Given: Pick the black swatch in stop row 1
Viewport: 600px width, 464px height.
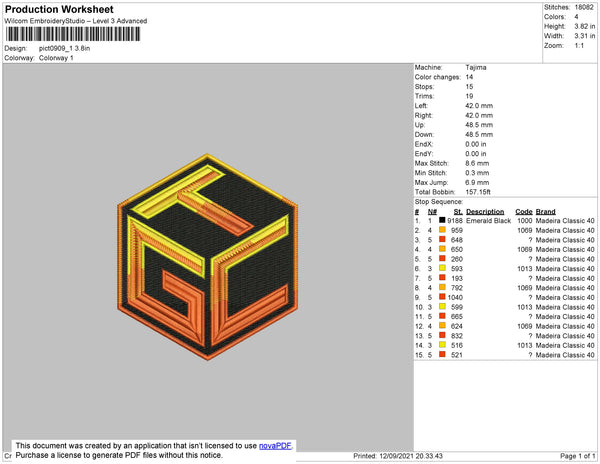Looking at the screenshot, I should [x=442, y=220].
